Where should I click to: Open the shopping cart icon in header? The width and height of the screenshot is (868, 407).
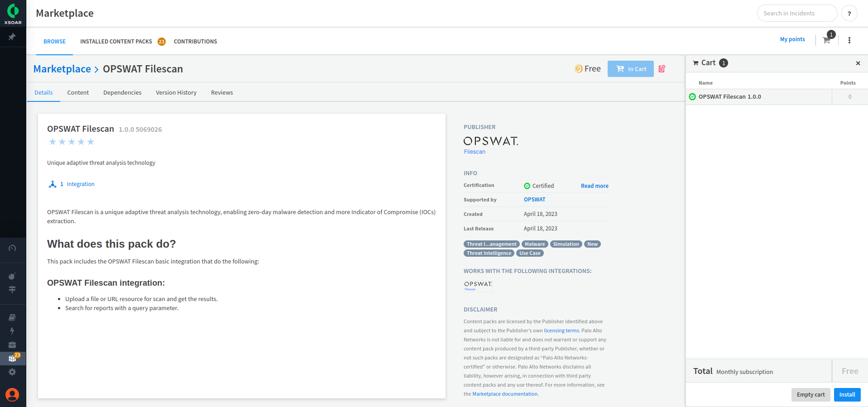click(x=827, y=40)
